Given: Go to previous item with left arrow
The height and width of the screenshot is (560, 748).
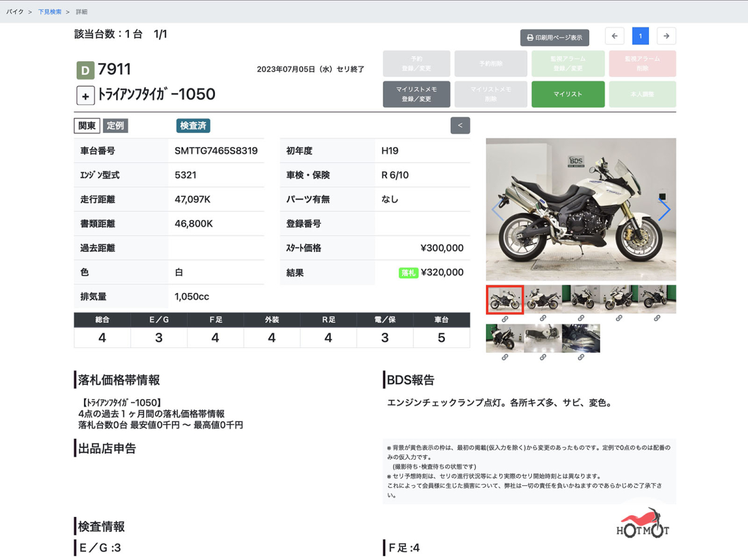Looking at the screenshot, I should [614, 36].
